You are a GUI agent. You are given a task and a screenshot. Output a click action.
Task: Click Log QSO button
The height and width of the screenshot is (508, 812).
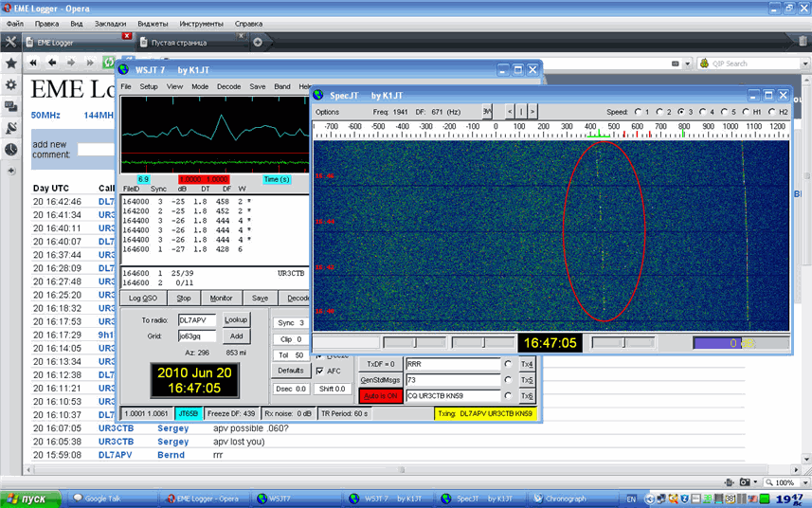[x=143, y=298]
